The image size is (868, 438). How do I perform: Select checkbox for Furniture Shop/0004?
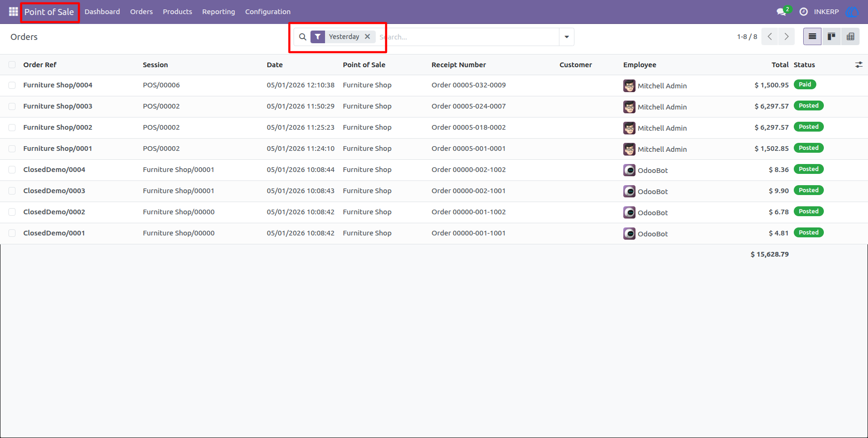pyautogui.click(x=12, y=86)
